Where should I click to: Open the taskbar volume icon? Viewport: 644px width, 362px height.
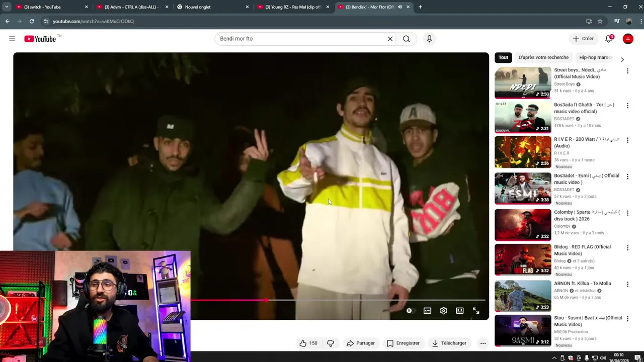click(603, 358)
